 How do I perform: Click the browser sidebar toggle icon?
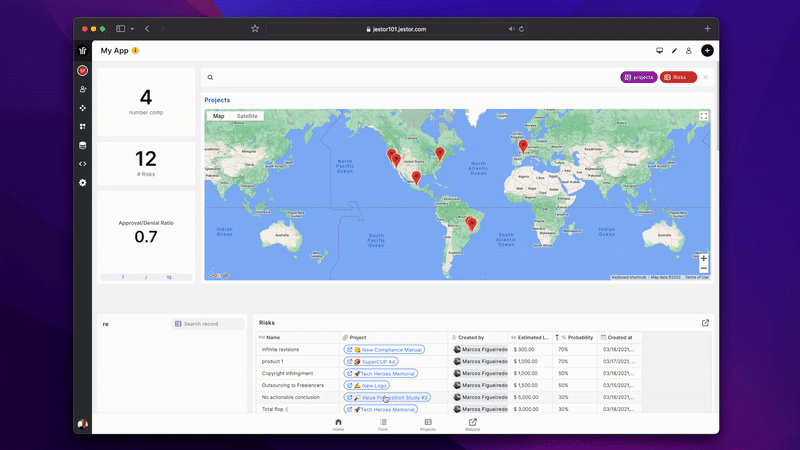120,29
